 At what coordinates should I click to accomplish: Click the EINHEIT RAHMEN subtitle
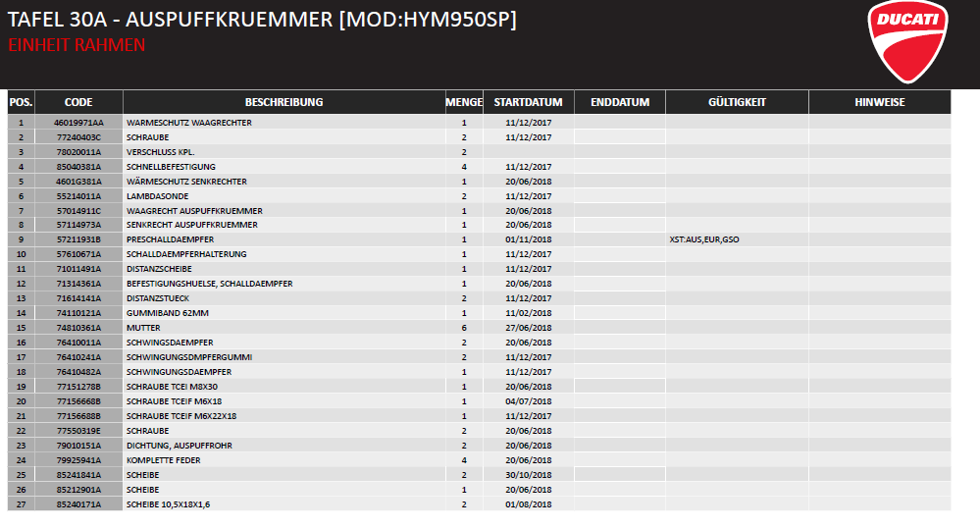(77, 45)
